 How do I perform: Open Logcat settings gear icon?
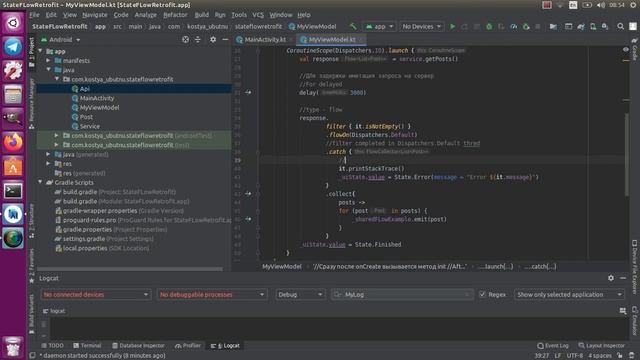pyautogui.click(x=611, y=278)
